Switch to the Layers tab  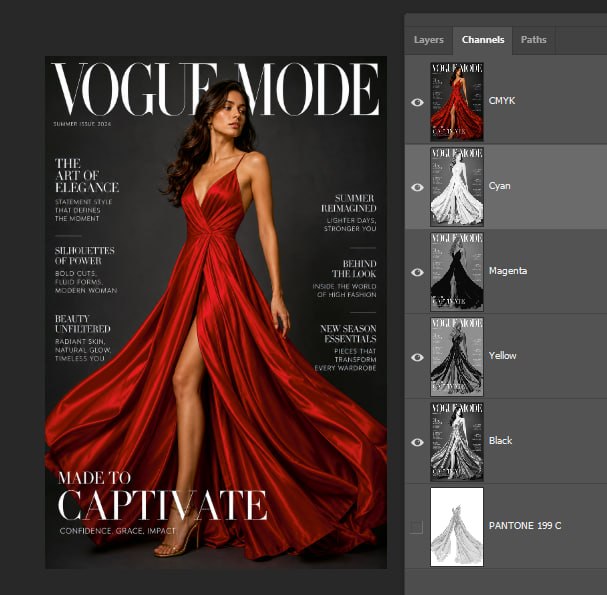click(429, 40)
